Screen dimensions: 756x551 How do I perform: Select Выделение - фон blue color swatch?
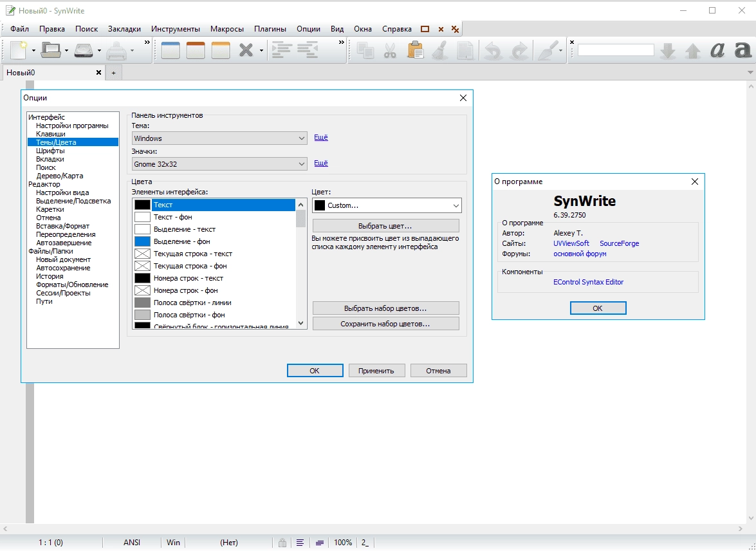[142, 241]
